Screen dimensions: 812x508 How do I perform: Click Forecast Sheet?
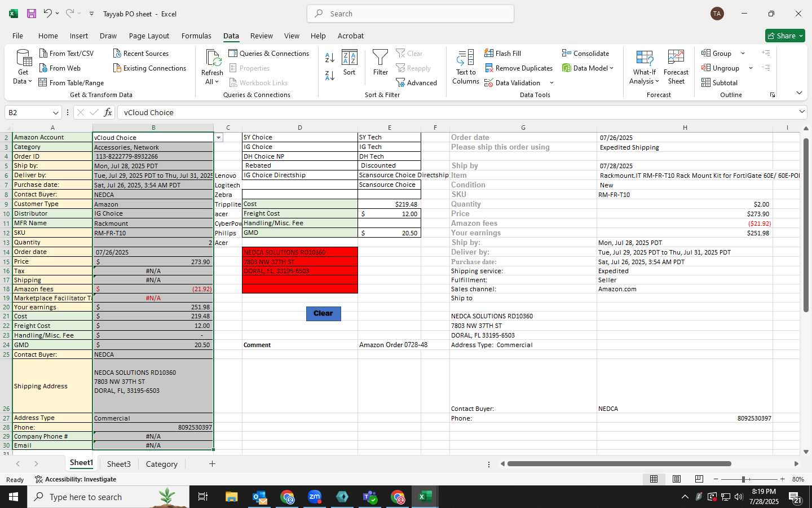[x=676, y=67]
